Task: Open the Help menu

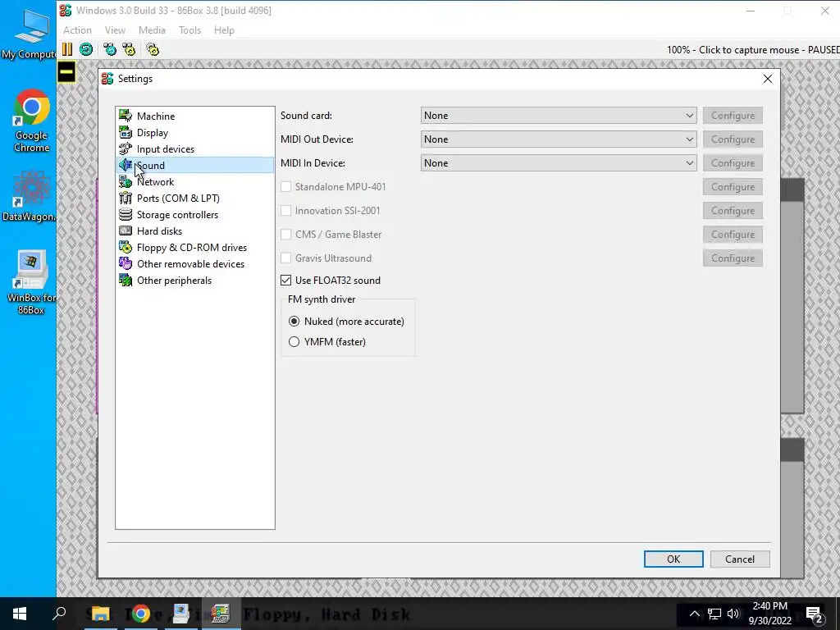Action: tap(224, 30)
